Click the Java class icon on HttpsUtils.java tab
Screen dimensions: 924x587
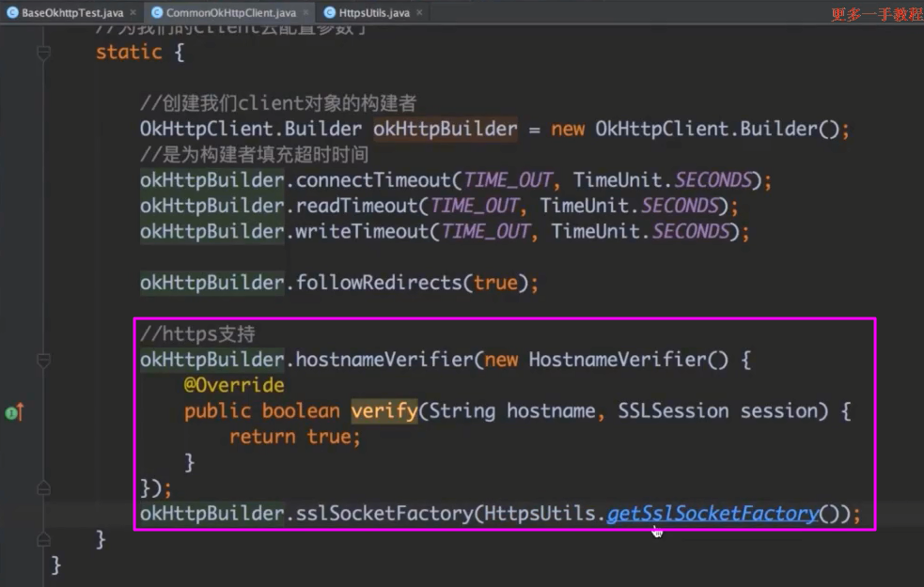[329, 13]
